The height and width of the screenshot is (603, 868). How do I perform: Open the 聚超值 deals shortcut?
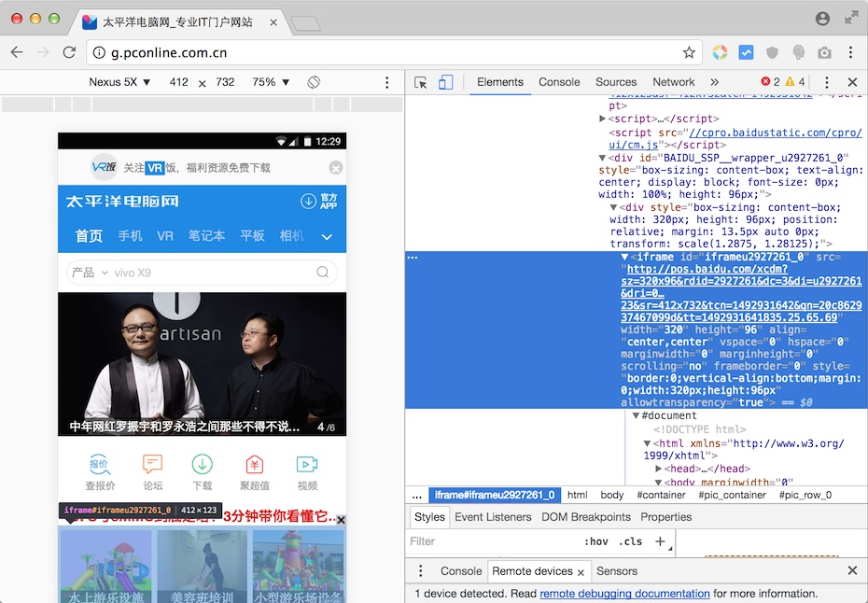(254, 472)
